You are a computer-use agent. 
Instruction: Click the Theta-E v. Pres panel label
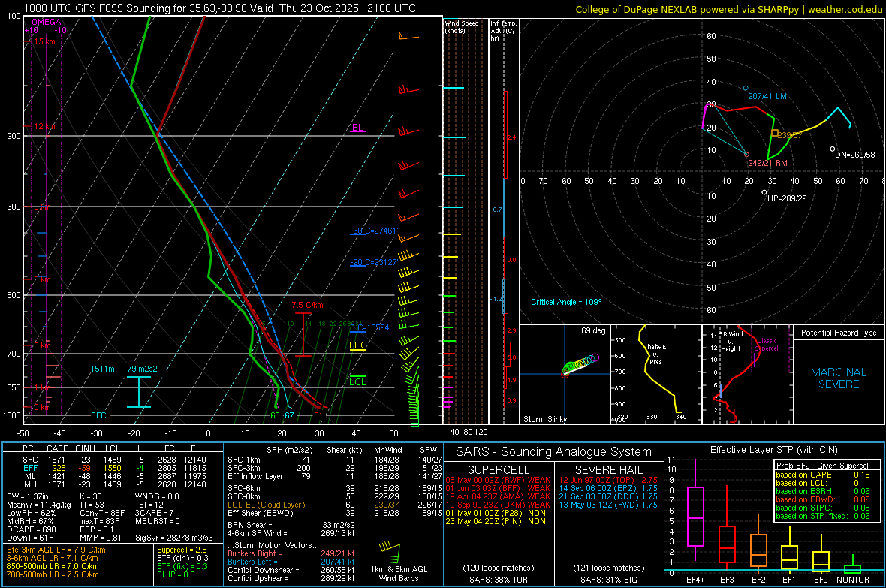[x=655, y=354]
